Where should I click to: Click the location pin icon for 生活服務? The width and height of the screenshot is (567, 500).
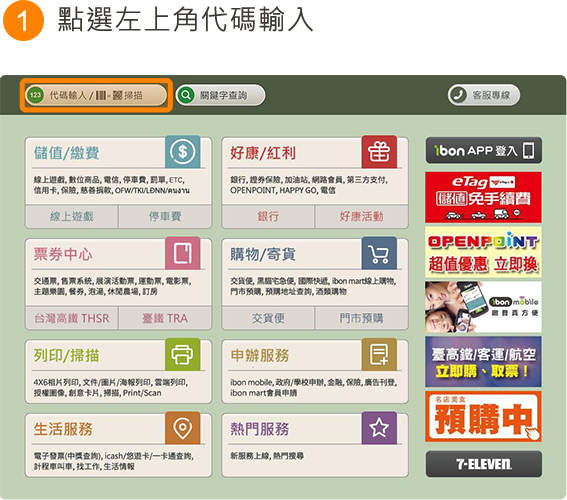(x=183, y=428)
